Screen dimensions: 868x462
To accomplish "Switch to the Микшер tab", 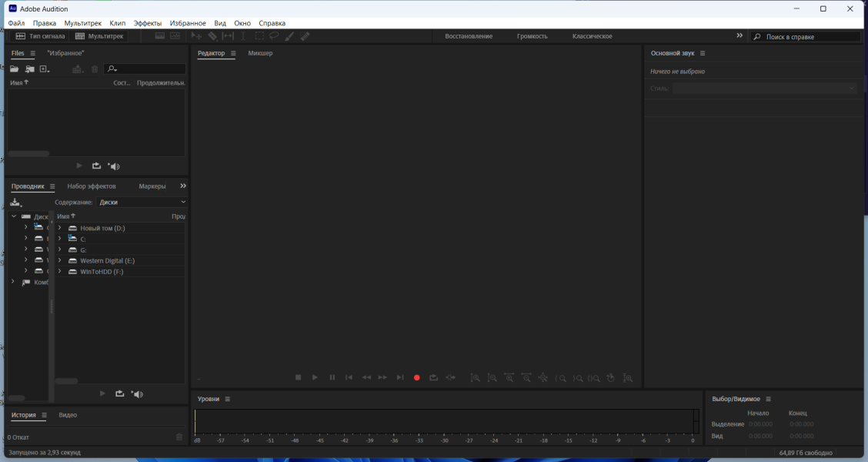I will [260, 53].
